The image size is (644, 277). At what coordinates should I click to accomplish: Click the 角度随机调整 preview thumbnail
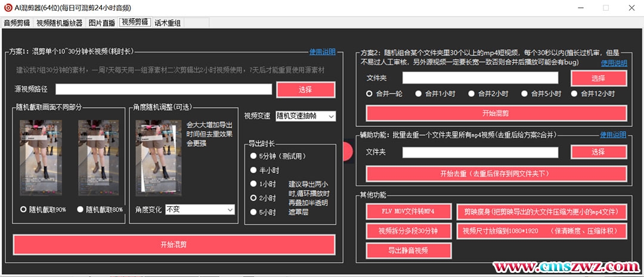(158, 158)
